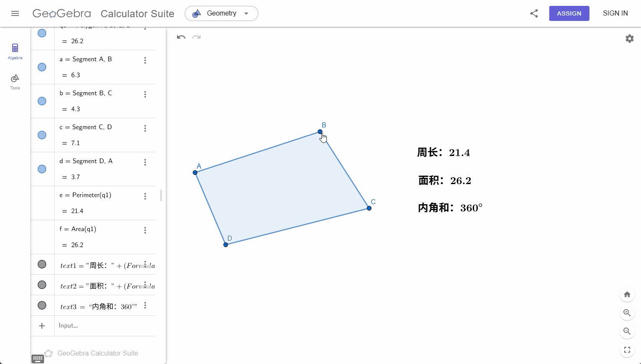Click the undo arrow above the canvas
The image size is (641, 364).
click(181, 38)
